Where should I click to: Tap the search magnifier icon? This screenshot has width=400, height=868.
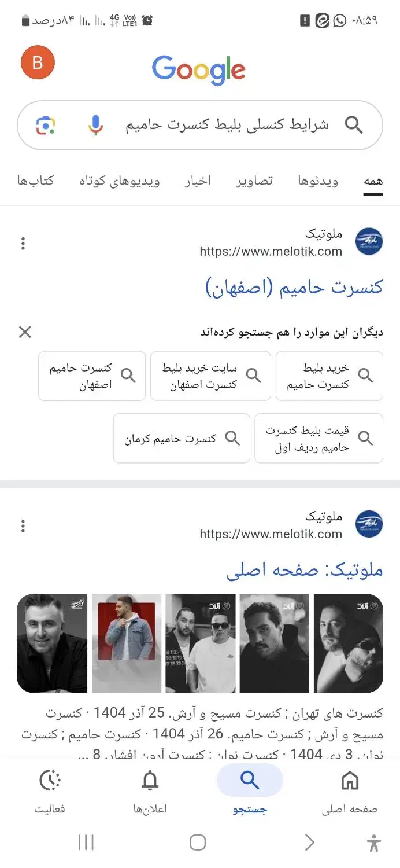coord(354,124)
